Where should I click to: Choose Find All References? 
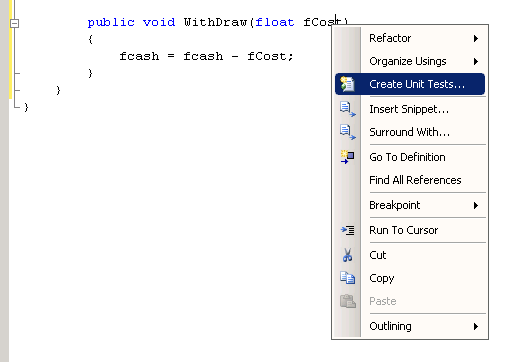click(415, 180)
